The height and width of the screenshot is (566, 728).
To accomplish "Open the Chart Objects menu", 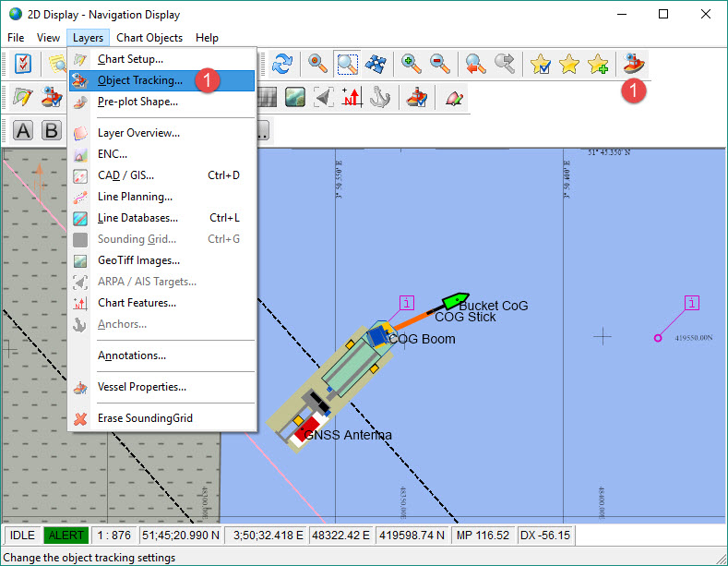I will click(x=149, y=38).
